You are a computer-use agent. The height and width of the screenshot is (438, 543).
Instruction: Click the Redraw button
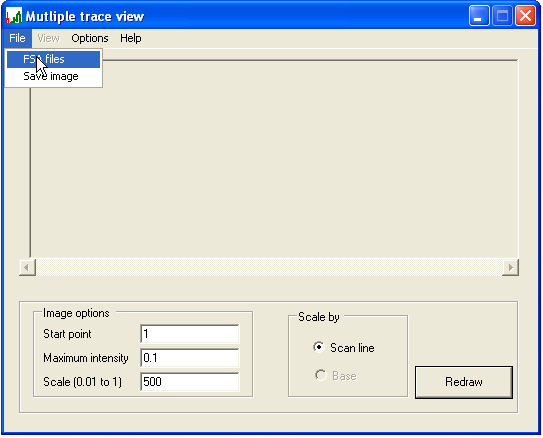(464, 382)
